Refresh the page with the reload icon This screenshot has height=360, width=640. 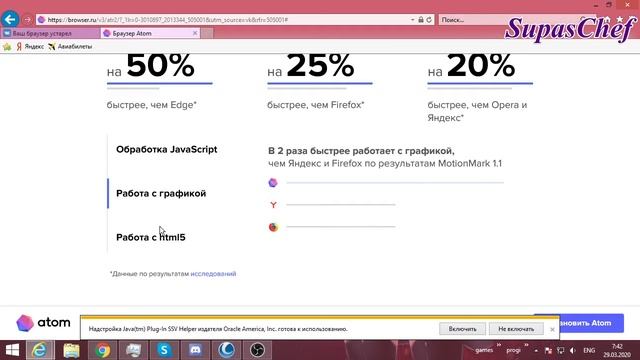coord(429,20)
